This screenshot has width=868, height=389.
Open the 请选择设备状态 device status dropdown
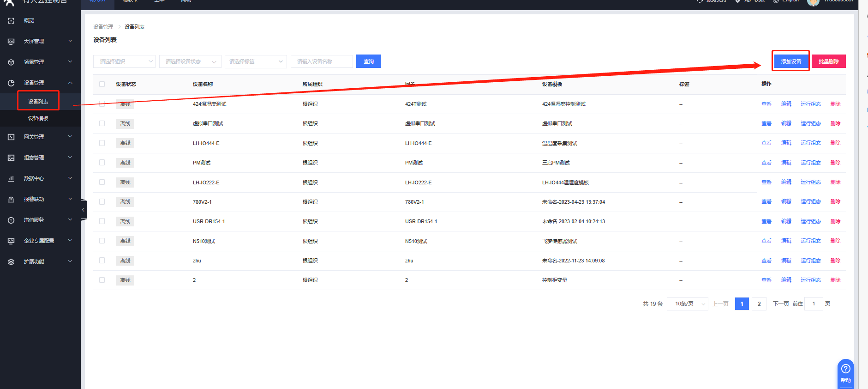[190, 61]
